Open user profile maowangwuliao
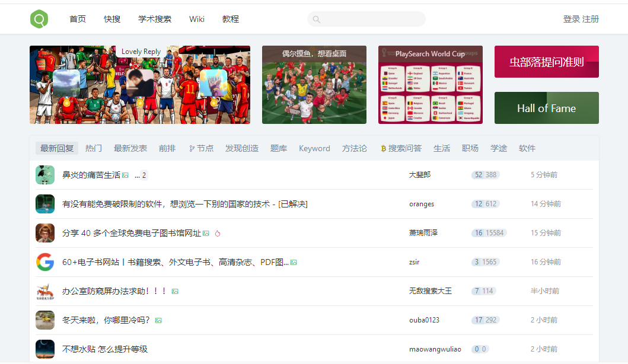The image size is (628, 364). [435, 349]
